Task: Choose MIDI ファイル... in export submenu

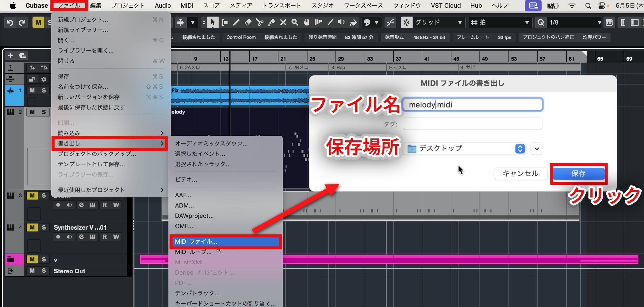Action: (x=225, y=242)
